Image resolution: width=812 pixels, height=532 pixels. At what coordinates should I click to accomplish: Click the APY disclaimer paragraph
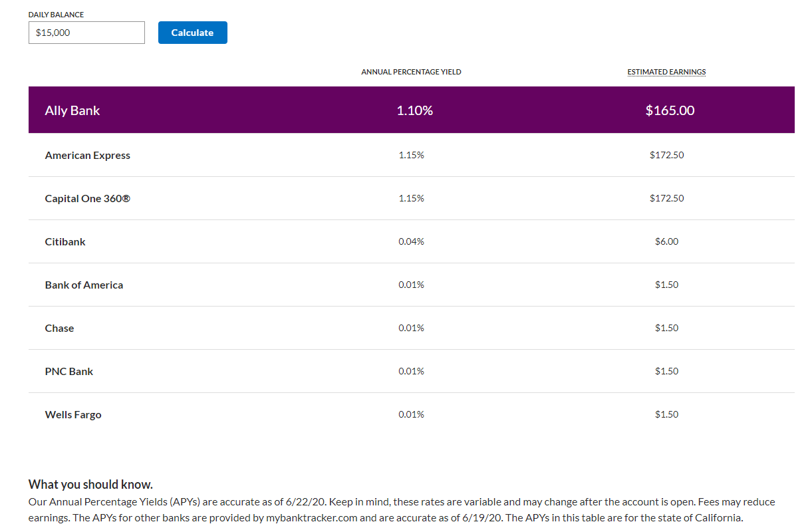(402, 510)
